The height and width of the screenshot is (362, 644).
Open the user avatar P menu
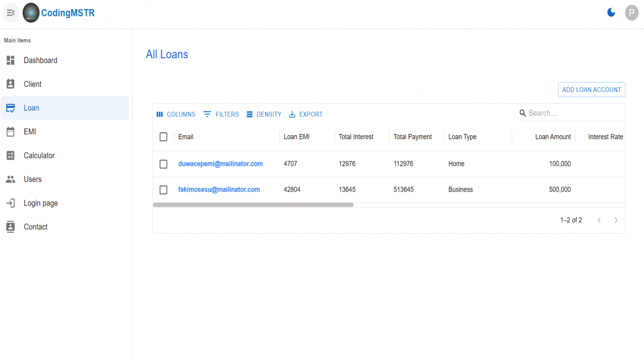pyautogui.click(x=631, y=13)
